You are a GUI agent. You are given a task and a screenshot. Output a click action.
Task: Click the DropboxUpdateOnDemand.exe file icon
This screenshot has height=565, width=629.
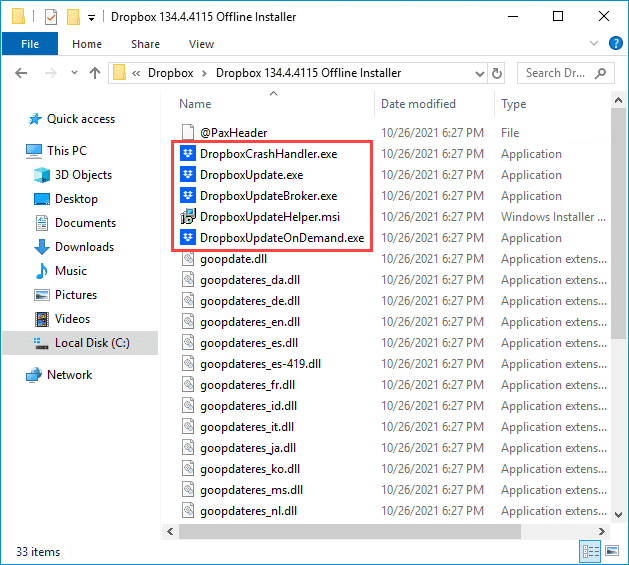pos(188,238)
